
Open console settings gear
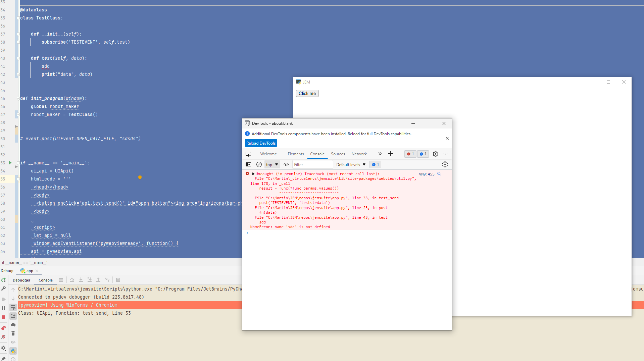click(445, 164)
